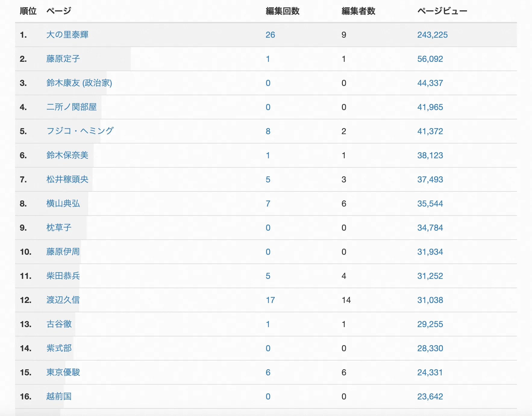Click the 渡辺久信 article link
532x416 pixels.
click(x=63, y=300)
